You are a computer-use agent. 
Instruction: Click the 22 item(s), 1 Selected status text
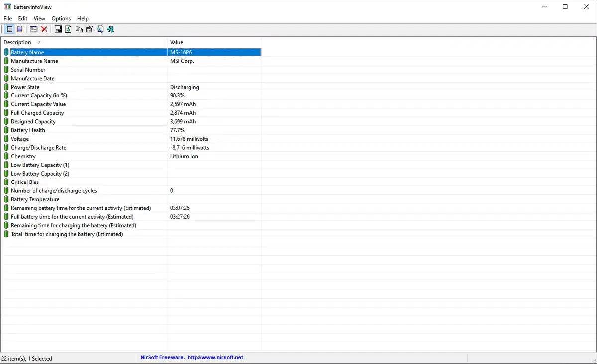tap(27, 358)
